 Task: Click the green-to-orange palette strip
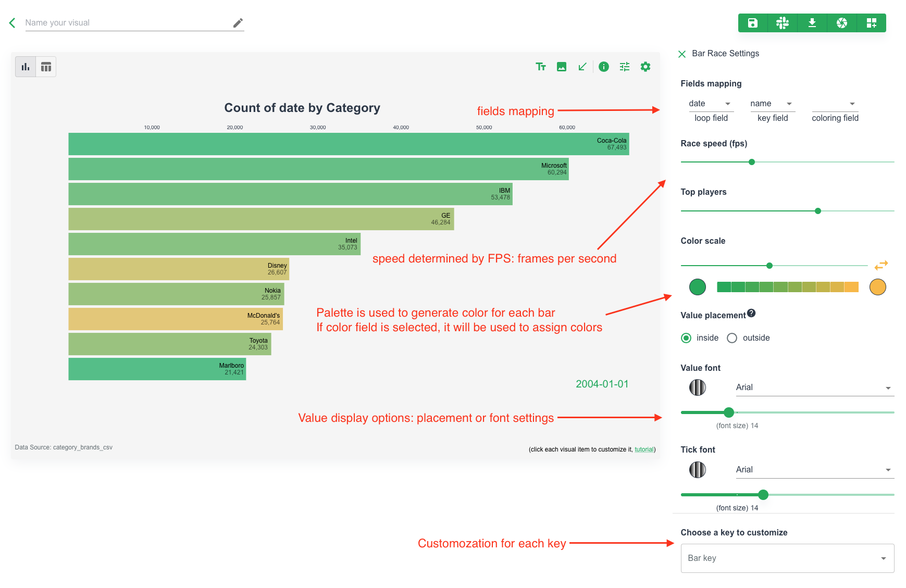point(788,287)
